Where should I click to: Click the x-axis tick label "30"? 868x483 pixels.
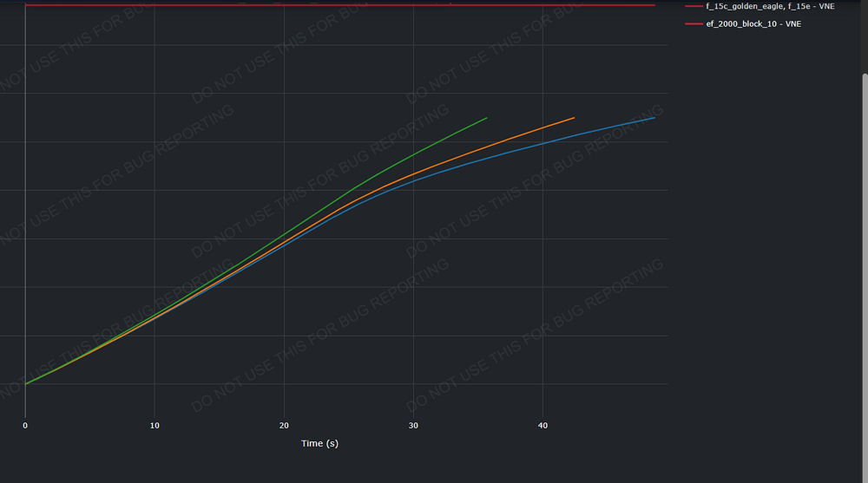coord(413,426)
